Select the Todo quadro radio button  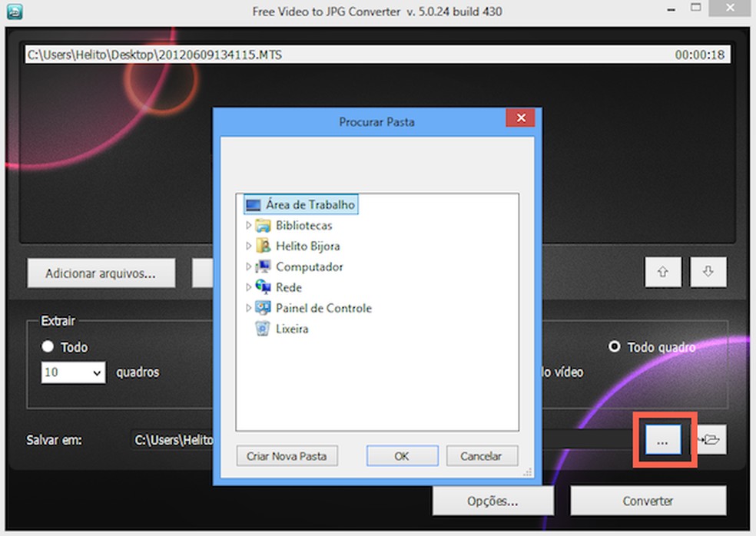click(615, 346)
